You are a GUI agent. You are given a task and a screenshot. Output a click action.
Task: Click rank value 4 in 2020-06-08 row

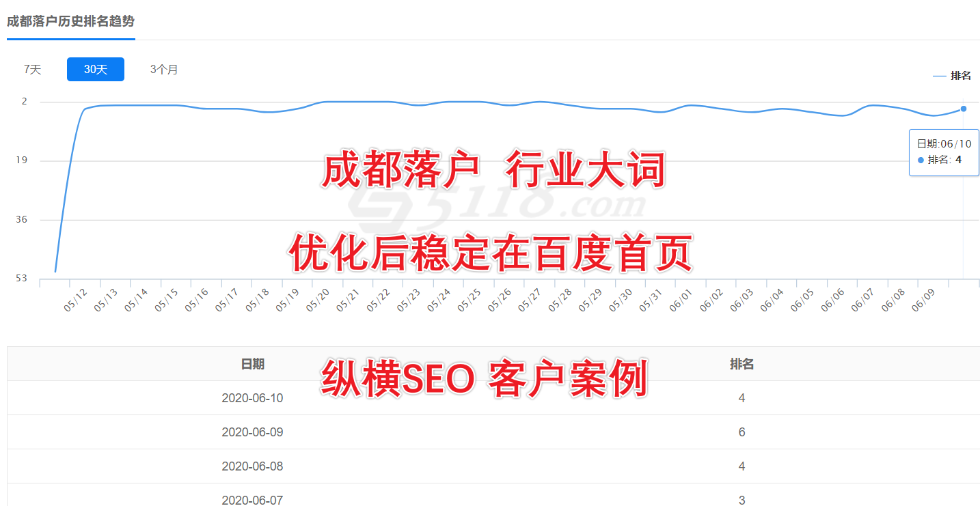(742, 466)
